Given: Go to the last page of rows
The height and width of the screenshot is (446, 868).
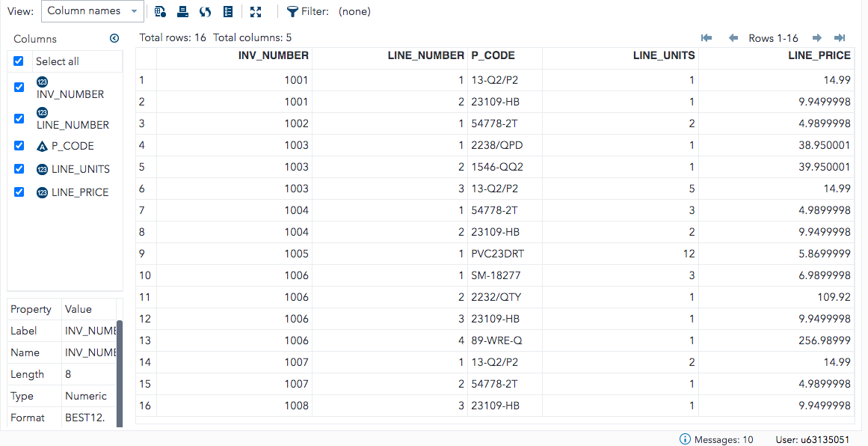Looking at the screenshot, I should coord(839,37).
